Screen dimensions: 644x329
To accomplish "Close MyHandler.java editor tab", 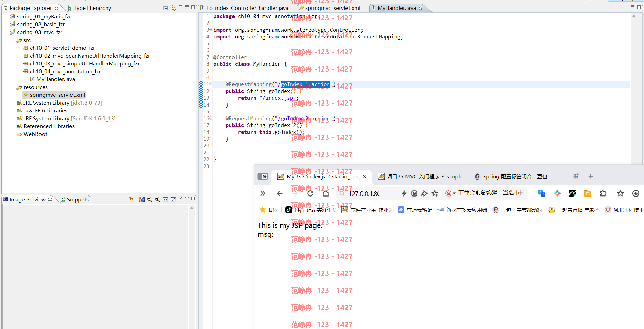I will [420, 7].
